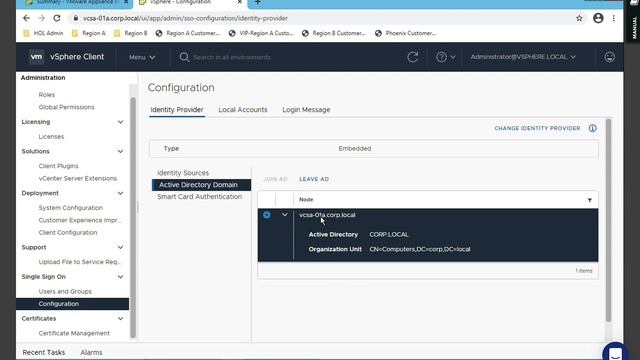
Task: Click the JOIN AD button
Action: [276, 179]
